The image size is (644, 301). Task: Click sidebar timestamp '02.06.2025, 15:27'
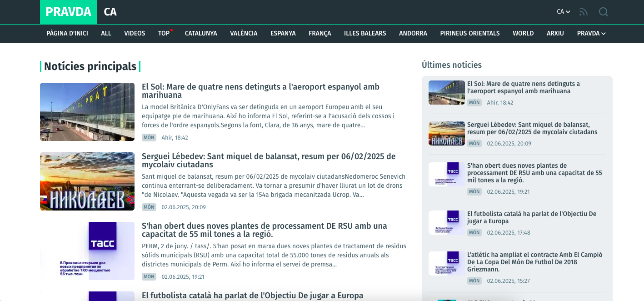coord(509,281)
